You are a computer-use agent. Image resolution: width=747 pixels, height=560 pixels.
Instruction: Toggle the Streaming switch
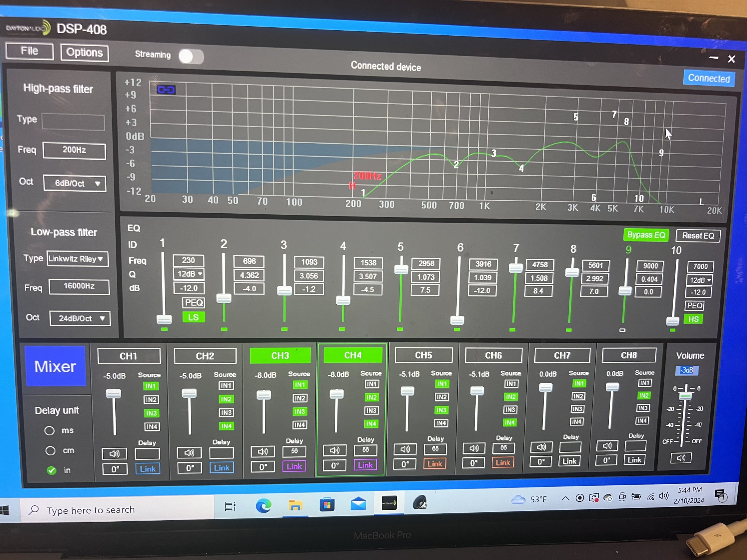191,57
